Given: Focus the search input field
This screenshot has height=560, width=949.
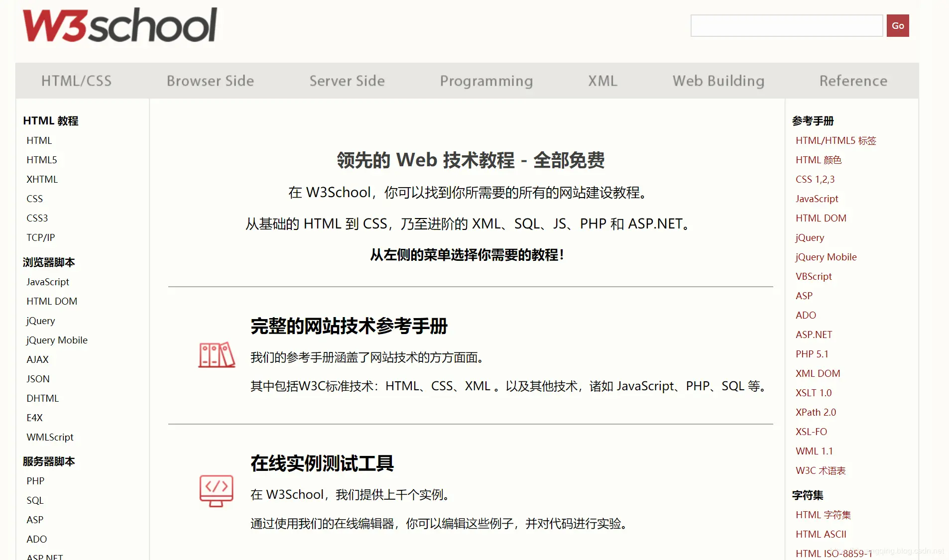Looking at the screenshot, I should coord(787,26).
